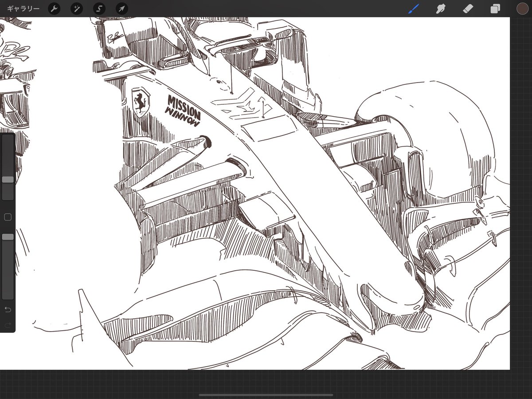
Task: Open the active color picker circle
Action: [x=522, y=8]
